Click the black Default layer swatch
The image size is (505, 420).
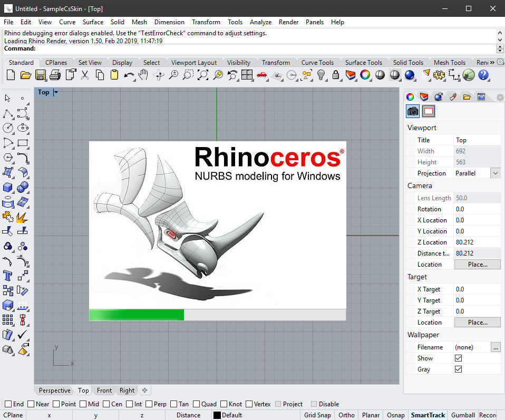217,415
